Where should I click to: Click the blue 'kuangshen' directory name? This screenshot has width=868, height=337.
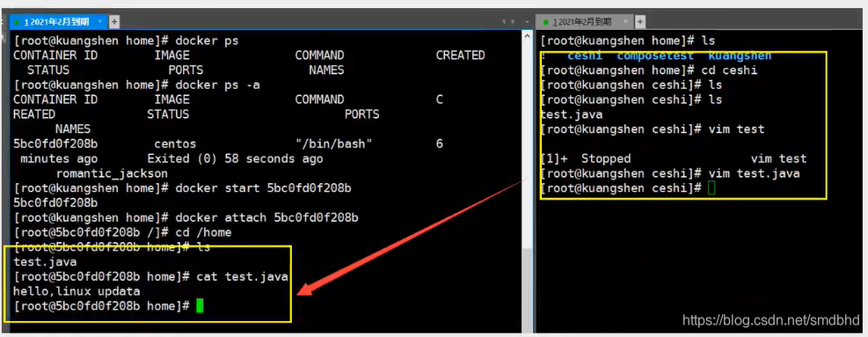(740, 56)
